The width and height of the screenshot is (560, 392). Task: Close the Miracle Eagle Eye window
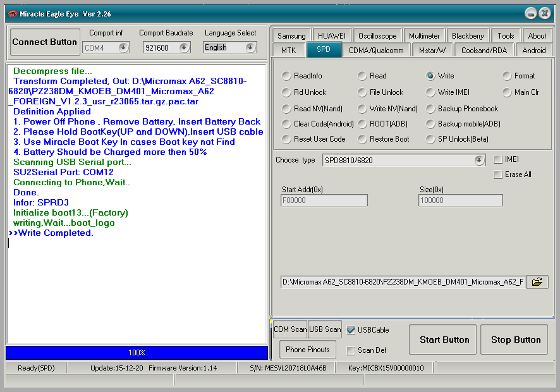coord(545,13)
